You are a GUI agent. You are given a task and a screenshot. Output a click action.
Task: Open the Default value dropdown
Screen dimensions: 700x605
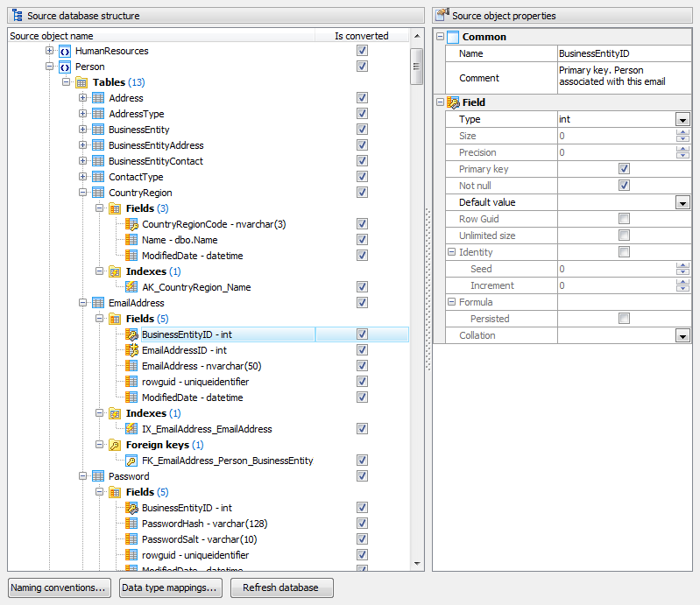pyautogui.click(x=682, y=202)
